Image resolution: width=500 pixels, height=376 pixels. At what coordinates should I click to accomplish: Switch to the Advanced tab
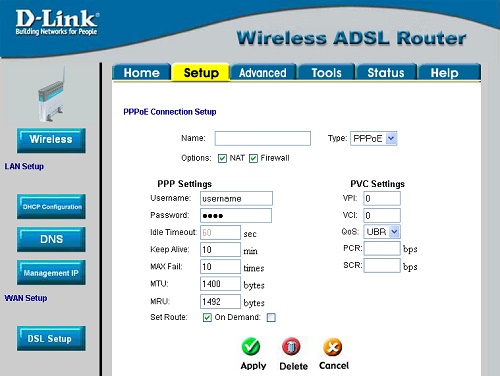(x=263, y=72)
